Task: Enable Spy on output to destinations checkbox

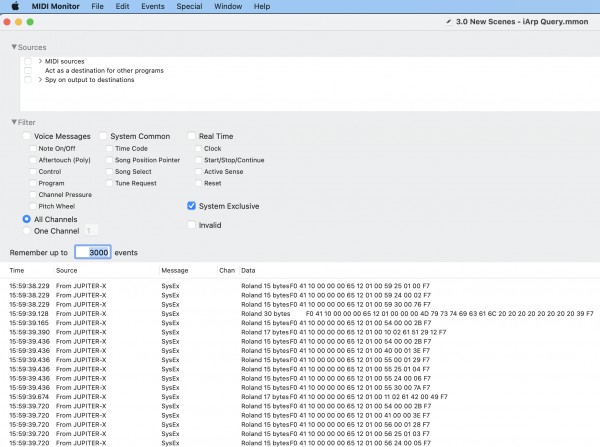Action: coord(28,80)
